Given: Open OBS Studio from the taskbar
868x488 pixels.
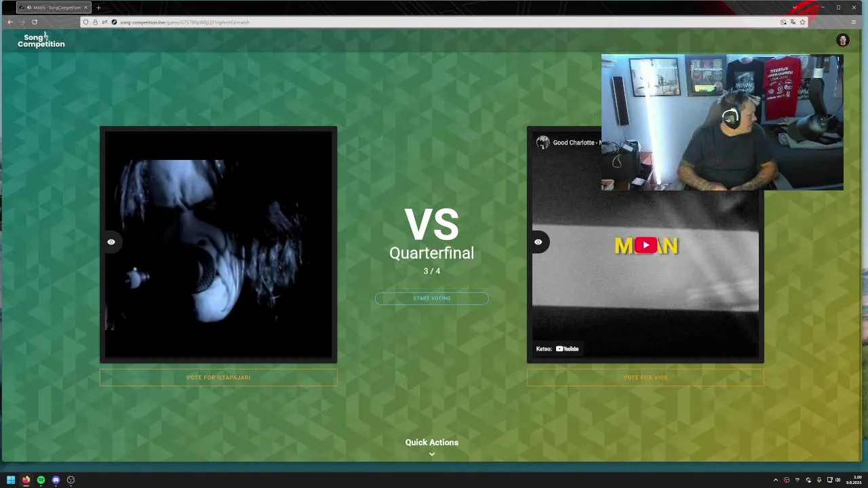Looking at the screenshot, I should coord(71,480).
